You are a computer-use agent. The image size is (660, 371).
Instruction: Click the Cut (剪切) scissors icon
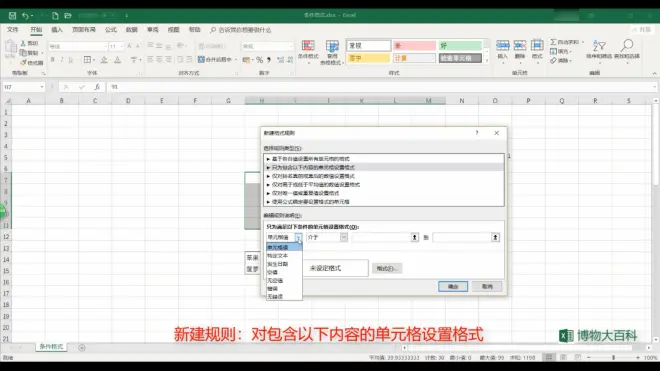coord(24,43)
